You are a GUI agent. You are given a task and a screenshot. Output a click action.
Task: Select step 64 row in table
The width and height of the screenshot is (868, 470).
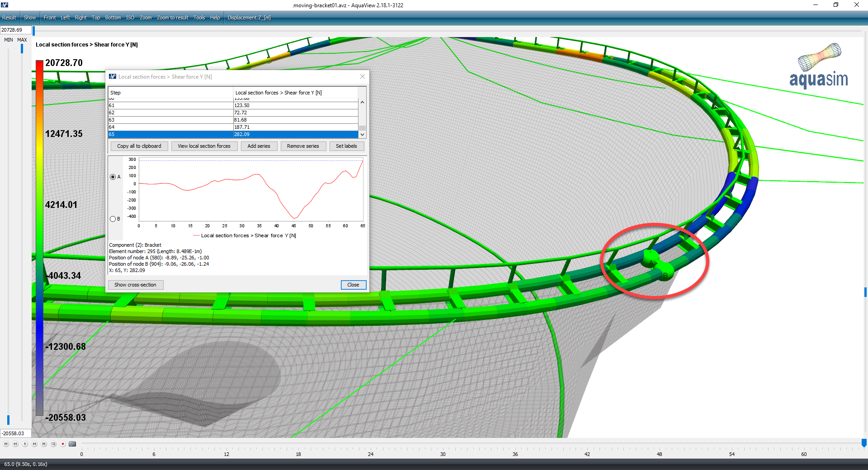click(233, 127)
